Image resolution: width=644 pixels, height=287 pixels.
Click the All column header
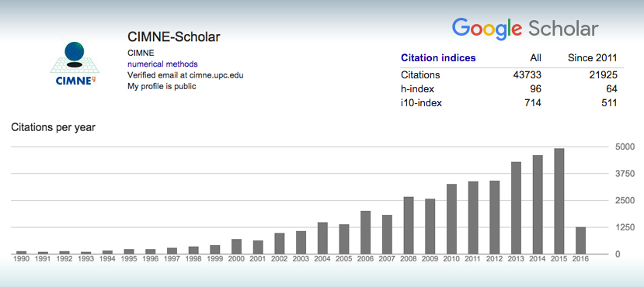tap(535, 58)
